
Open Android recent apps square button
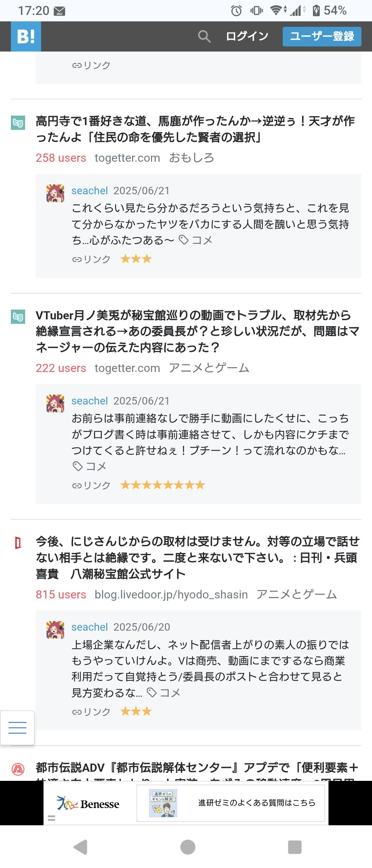click(294, 847)
